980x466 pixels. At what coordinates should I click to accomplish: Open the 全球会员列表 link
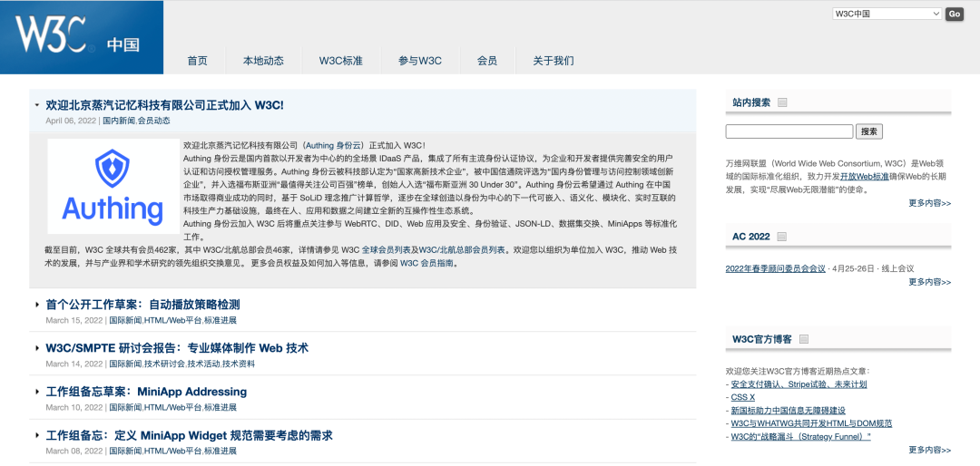coord(387,250)
